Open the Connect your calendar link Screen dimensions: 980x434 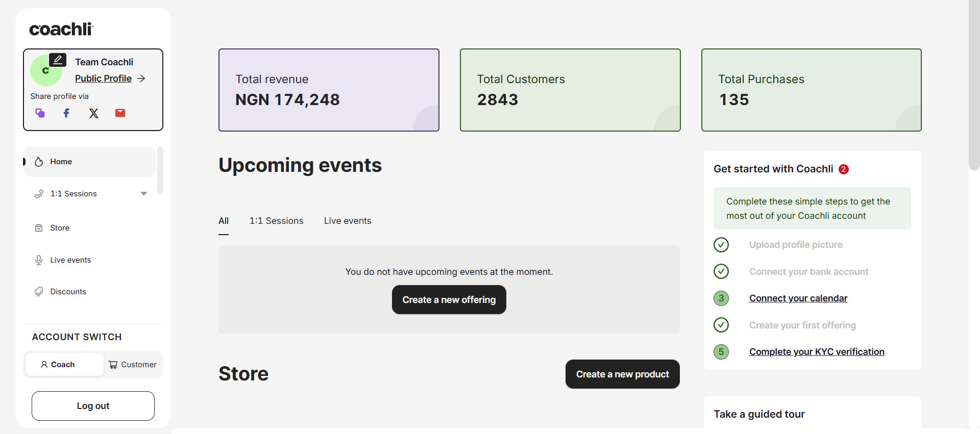(x=798, y=298)
